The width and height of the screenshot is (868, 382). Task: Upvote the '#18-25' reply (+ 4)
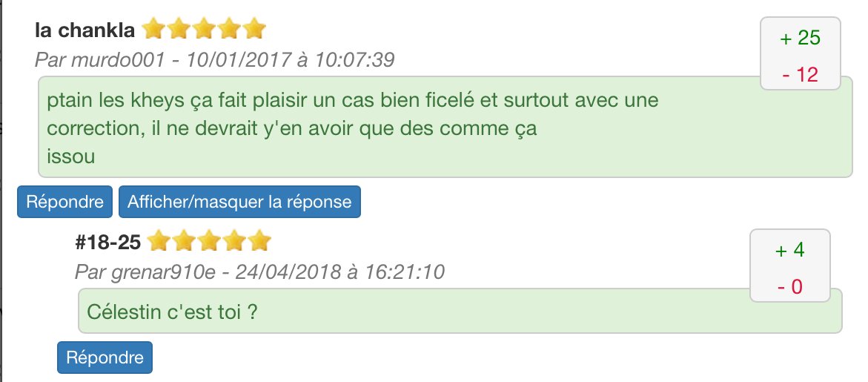[789, 251]
